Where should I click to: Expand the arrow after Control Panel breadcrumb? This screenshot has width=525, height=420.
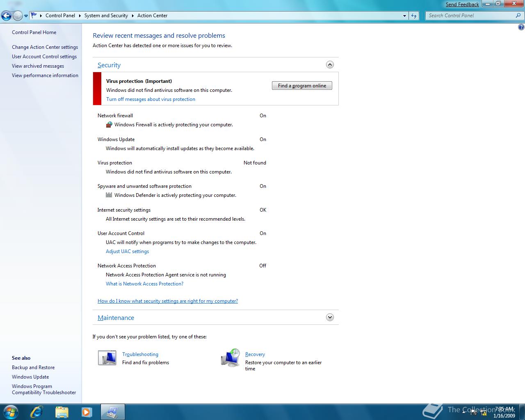click(x=80, y=16)
